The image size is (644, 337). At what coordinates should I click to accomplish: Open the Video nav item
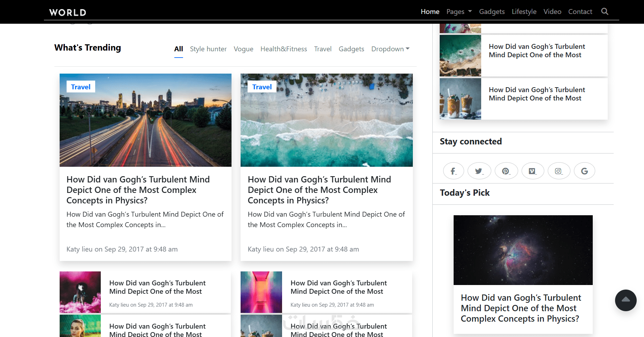click(552, 12)
